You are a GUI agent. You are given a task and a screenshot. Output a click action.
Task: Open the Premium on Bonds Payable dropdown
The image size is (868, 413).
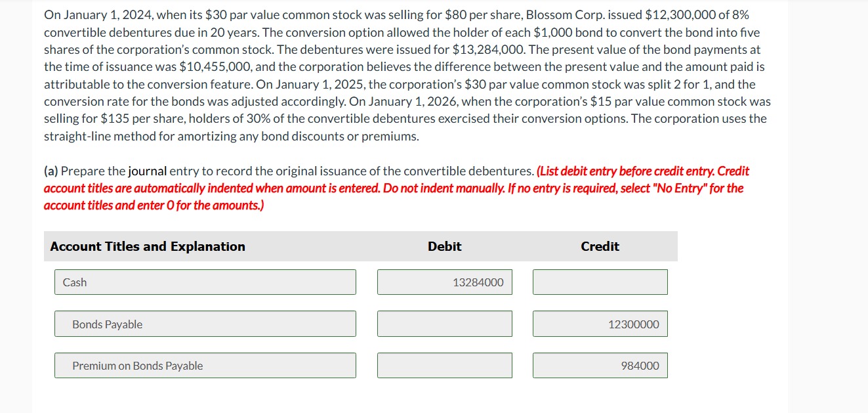tap(205, 366)
